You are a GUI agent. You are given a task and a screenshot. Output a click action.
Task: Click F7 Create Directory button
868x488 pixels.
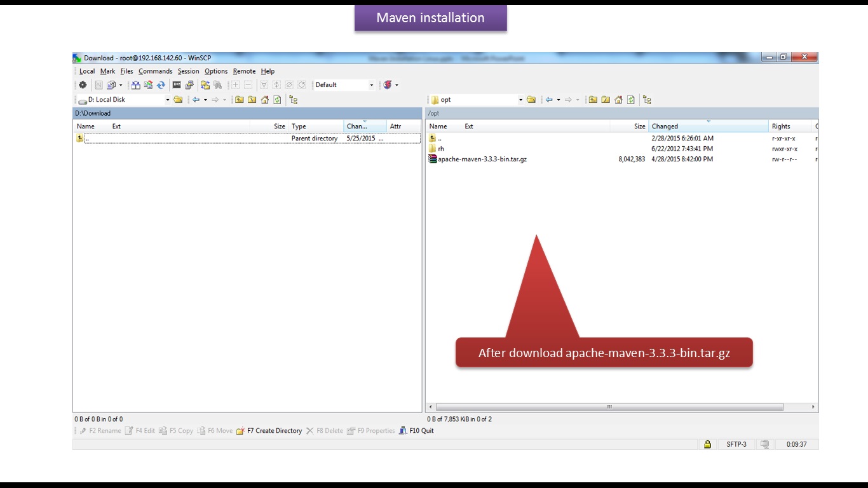(x=269, y=431)
